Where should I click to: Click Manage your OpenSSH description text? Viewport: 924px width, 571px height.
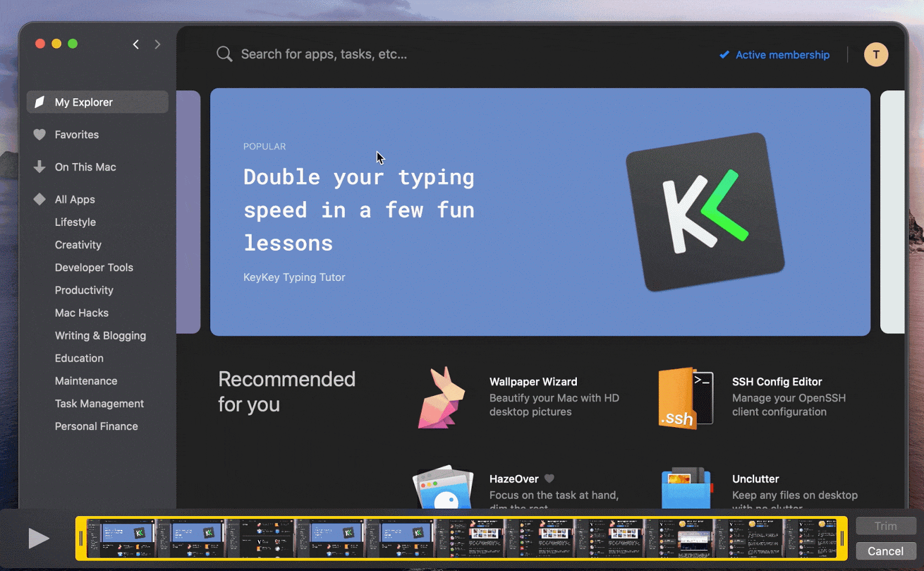[x=789, y=405]
